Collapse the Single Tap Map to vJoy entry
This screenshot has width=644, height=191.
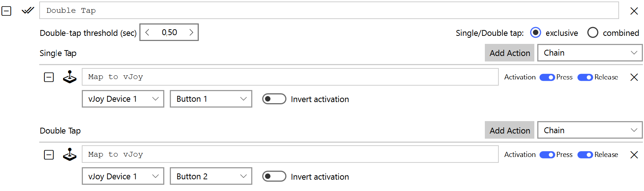49,77
